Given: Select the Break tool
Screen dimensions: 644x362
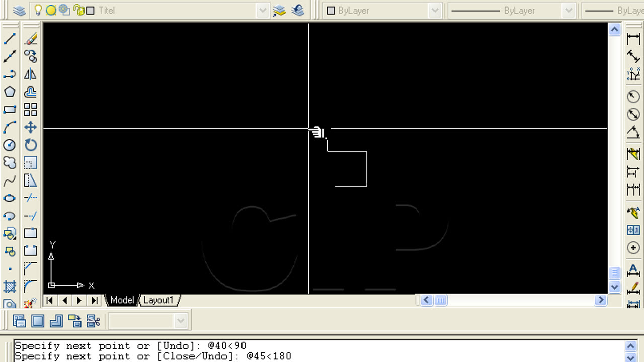Looking at the screenshot, I should pyautogui.click(x=31, y=251).
